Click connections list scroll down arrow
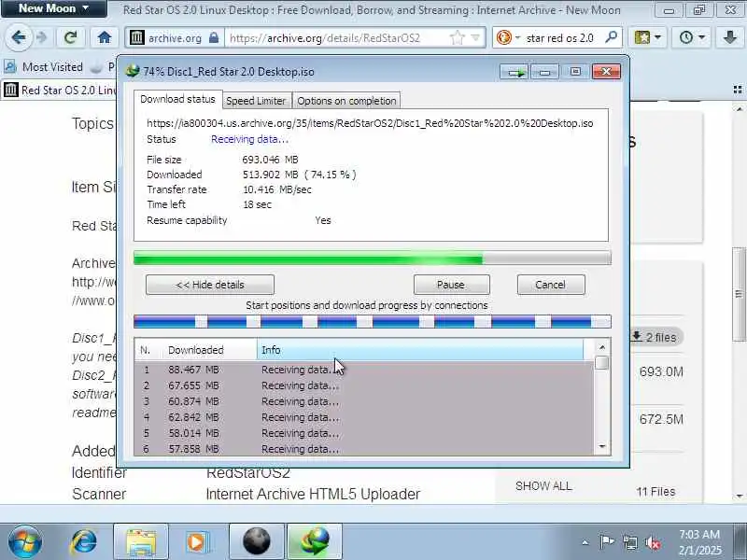Screen dimensions: 747x560 point(602,446)
